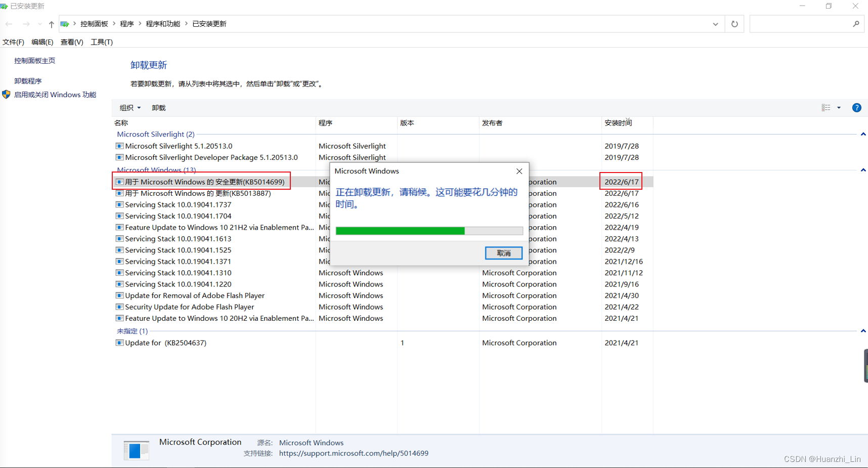Go forward using the forward arrow
The height and width of the screenshot is (468, 868).
(26, 24)
